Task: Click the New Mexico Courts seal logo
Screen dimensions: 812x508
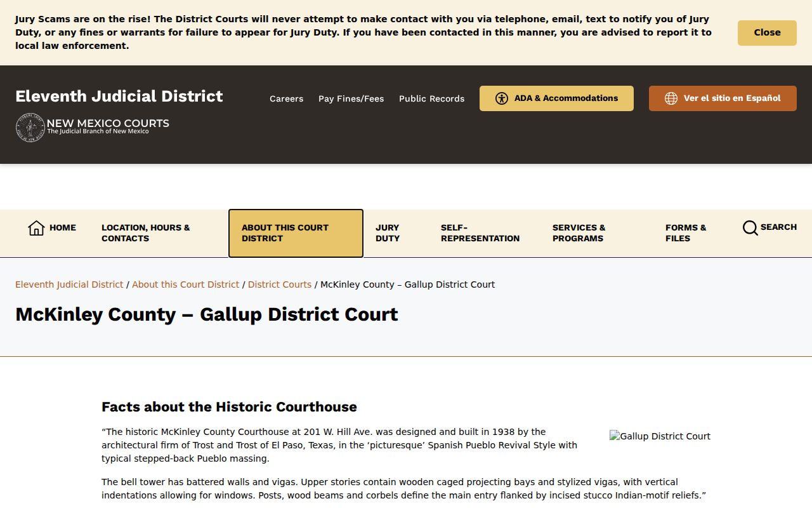Action: coord(30,128)
